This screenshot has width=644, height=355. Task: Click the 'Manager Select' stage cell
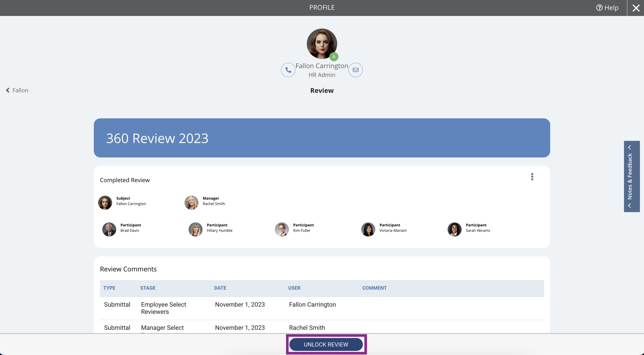162,328
